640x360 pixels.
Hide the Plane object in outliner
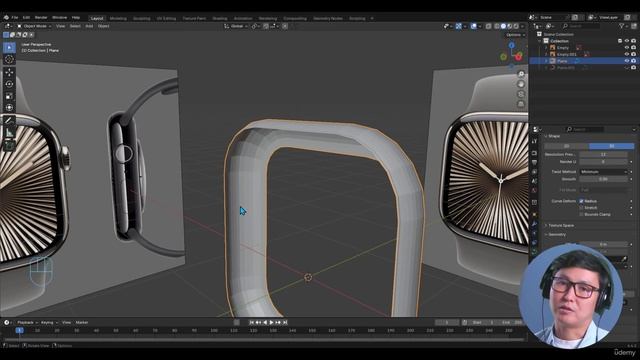coord(627,61)
